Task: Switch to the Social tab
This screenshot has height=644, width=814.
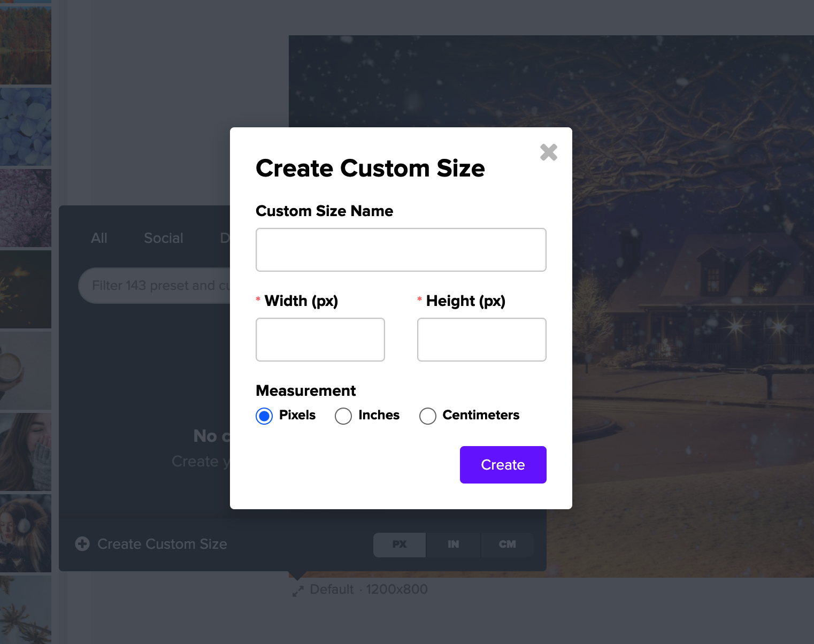Action: click(x=164, y=238)
